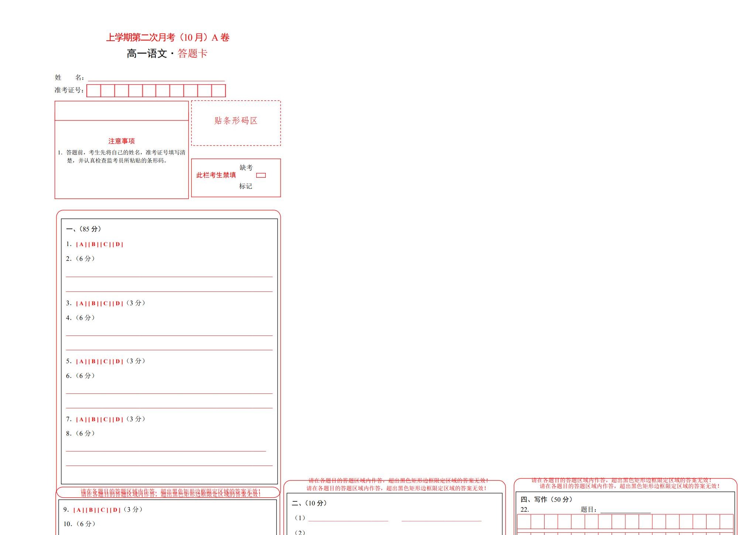Mark option [C] for question 7
The height and width of the screenshot is (535, 756).
(106, 419)
